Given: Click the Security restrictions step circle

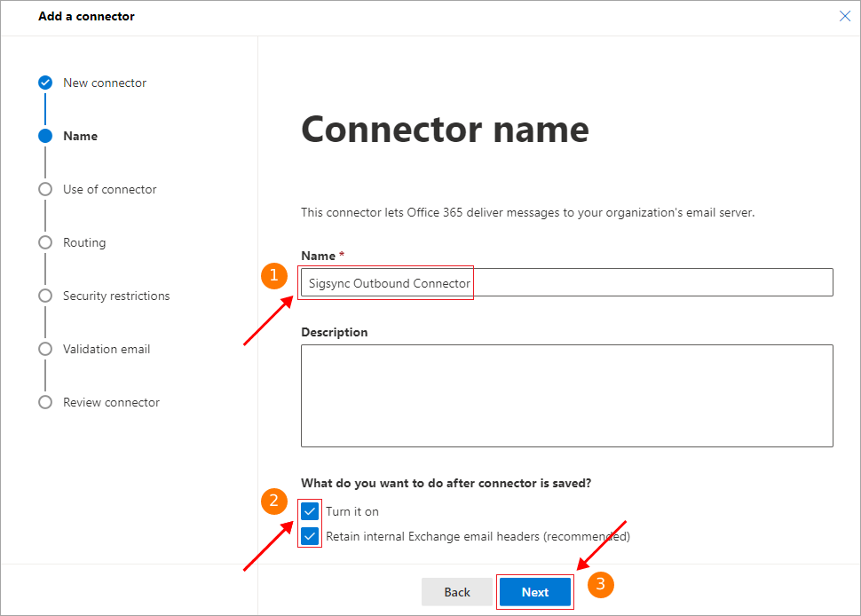Looking at the screenshot, I should coord(45,296).
